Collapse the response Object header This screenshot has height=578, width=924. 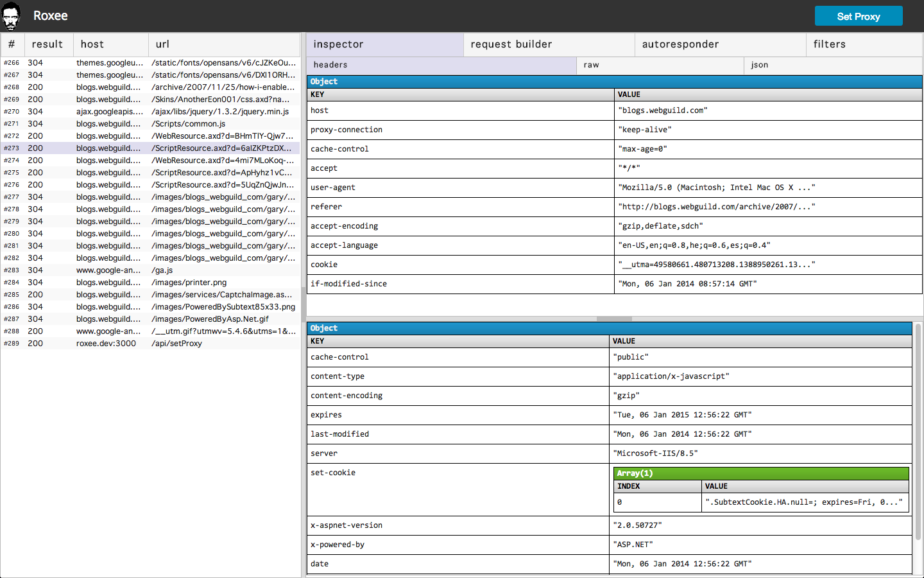pyautogui.click(x=609, y=328)
